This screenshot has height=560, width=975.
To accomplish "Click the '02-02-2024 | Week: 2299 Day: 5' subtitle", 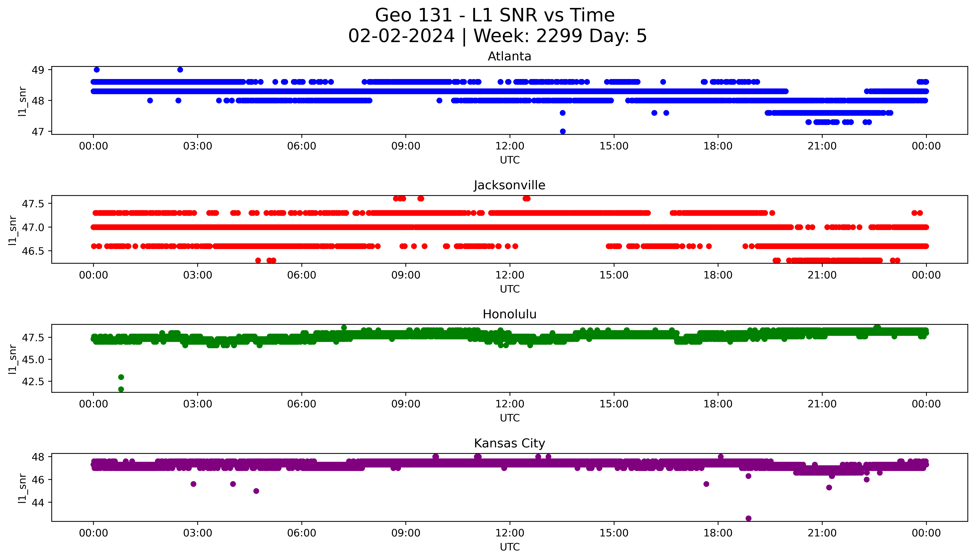I will click(497, 36).
